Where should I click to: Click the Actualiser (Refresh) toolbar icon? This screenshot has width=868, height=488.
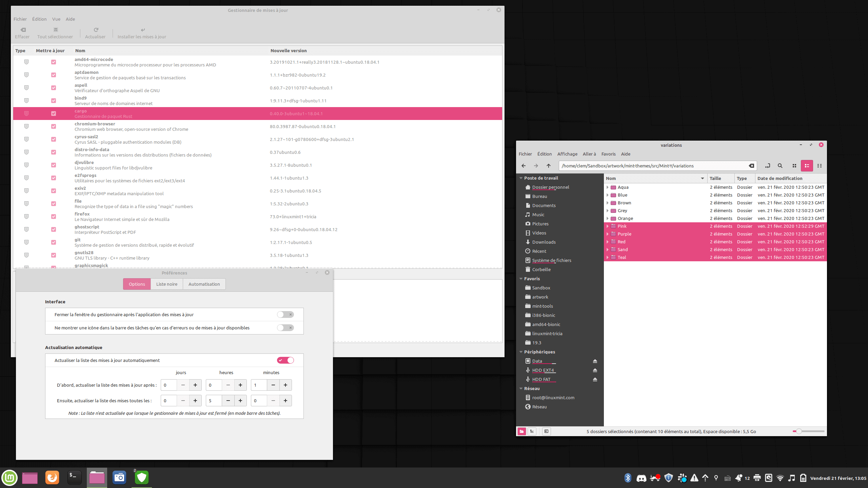(x=95, y=32)
